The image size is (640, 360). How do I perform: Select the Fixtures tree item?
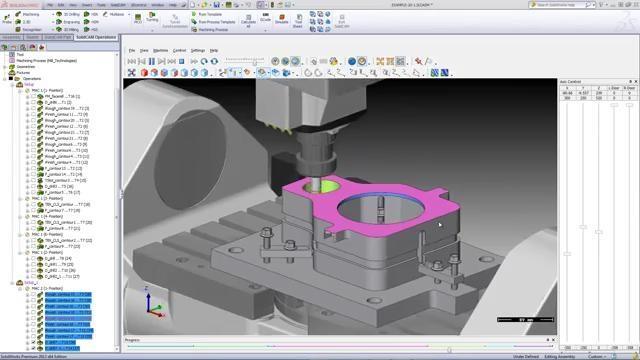coord(23,73)
